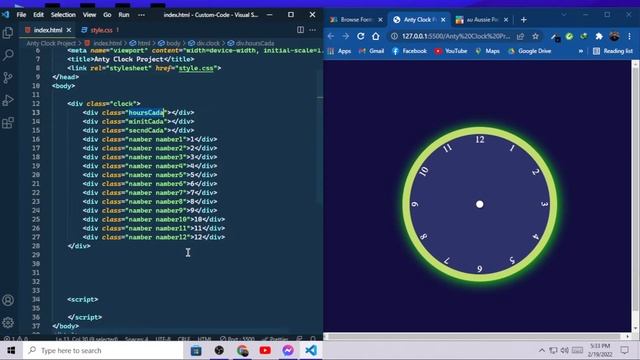
Task: Open VS Code from the taskbar
Action: [311, 351]
